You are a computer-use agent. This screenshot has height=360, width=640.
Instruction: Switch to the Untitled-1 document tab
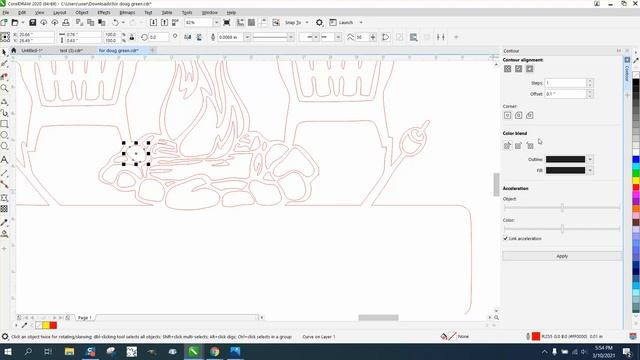(31, 51)
